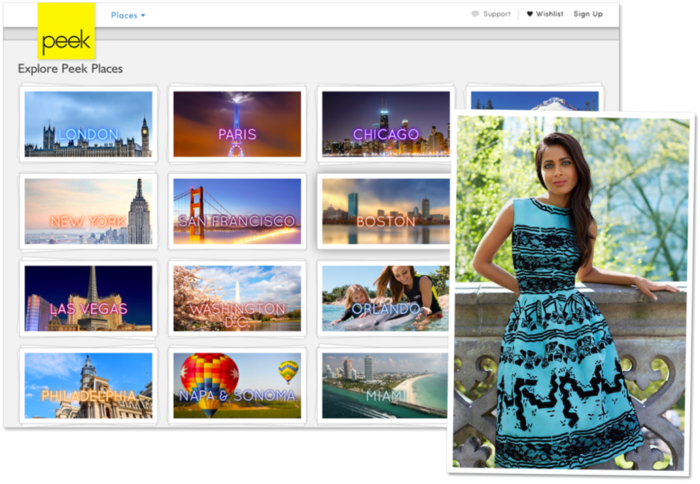Open the Wishlist page
This screenshot has width=700, height=484.
549,14
